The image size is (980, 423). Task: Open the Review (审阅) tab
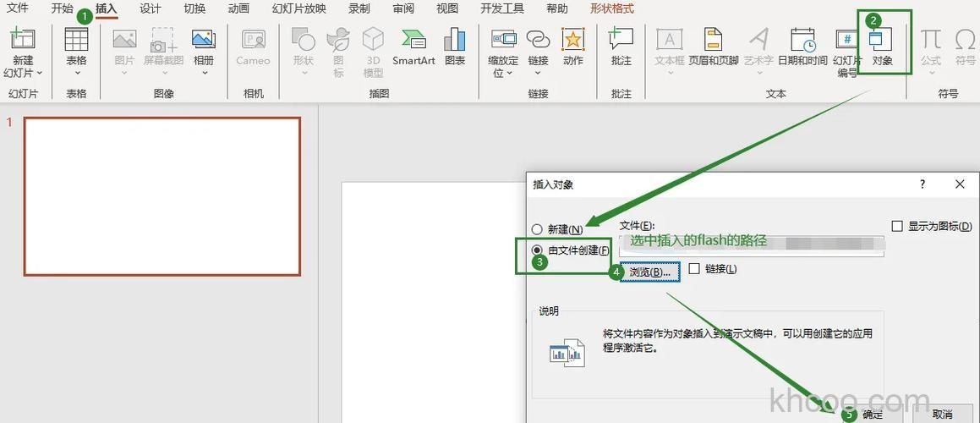tap(403, 8)
